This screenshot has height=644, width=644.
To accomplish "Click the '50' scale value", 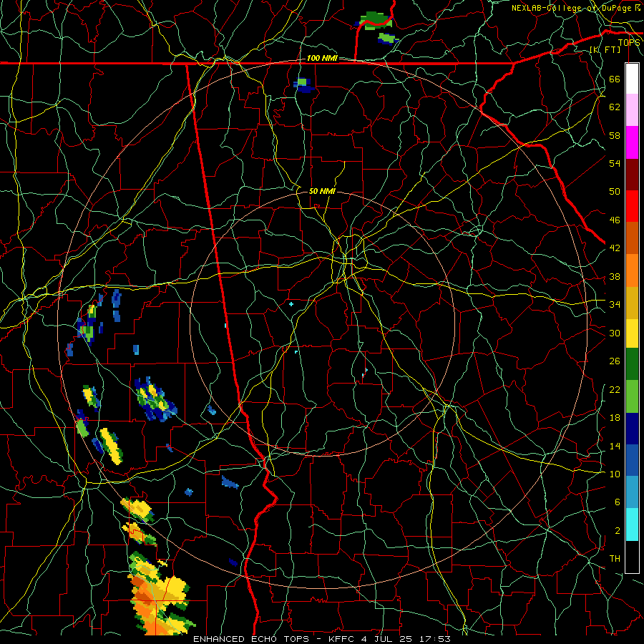I will (x=615, y=192).
